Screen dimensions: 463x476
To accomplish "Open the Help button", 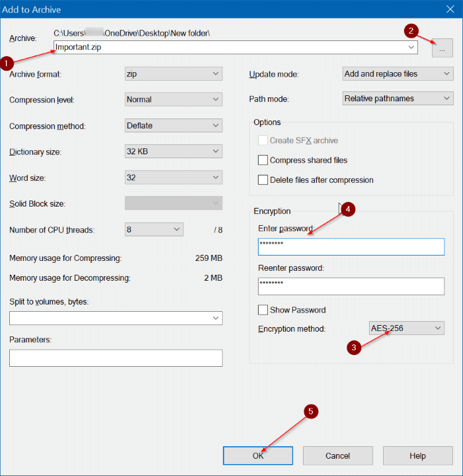I will 418,455.
